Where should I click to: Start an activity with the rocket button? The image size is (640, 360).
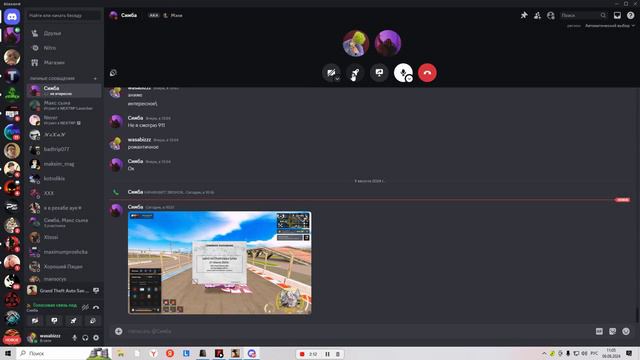click(x=355, y=73)
